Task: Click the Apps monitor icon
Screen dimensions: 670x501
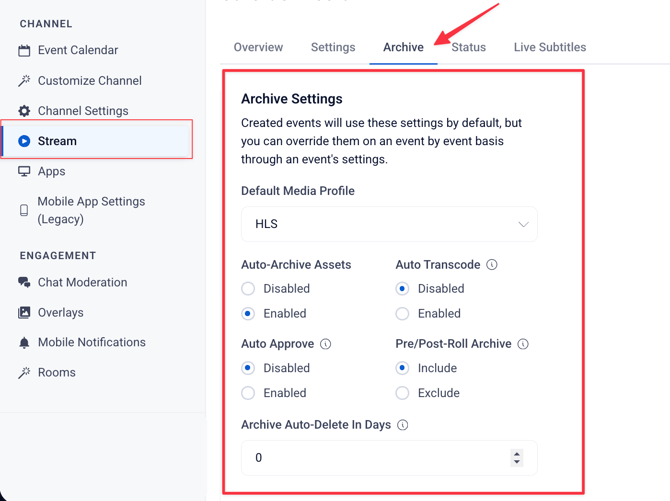Action: tap(24, 171)
